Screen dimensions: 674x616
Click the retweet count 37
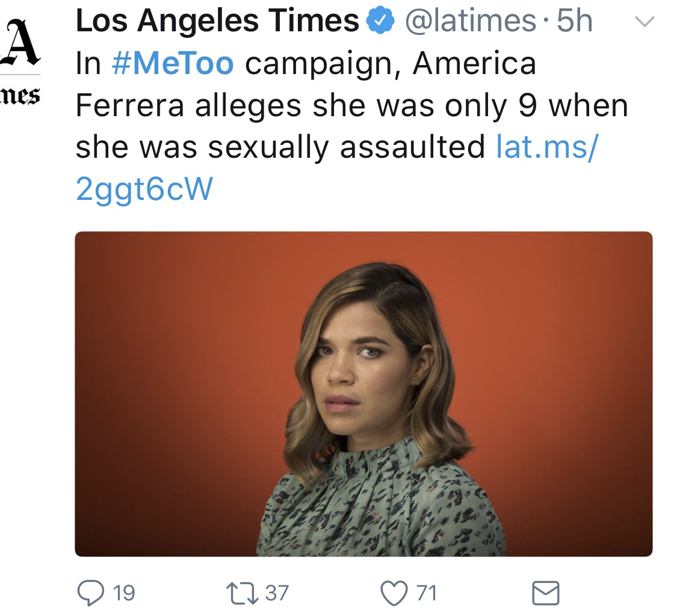277,593
